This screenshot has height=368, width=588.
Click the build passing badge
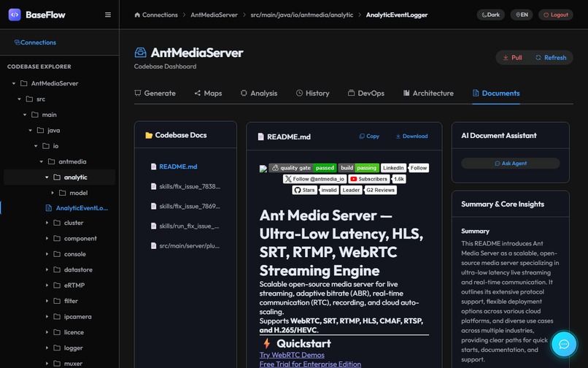coord(359,168)
